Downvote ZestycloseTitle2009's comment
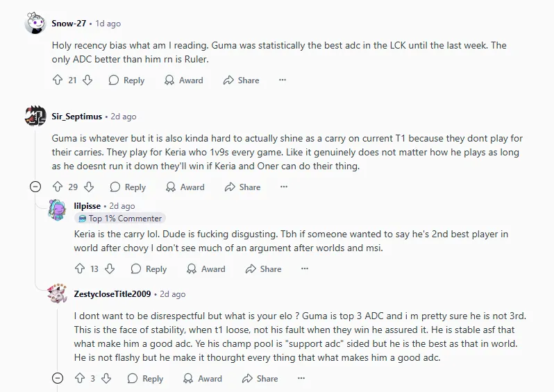The image size is (554, 392). 106,379
